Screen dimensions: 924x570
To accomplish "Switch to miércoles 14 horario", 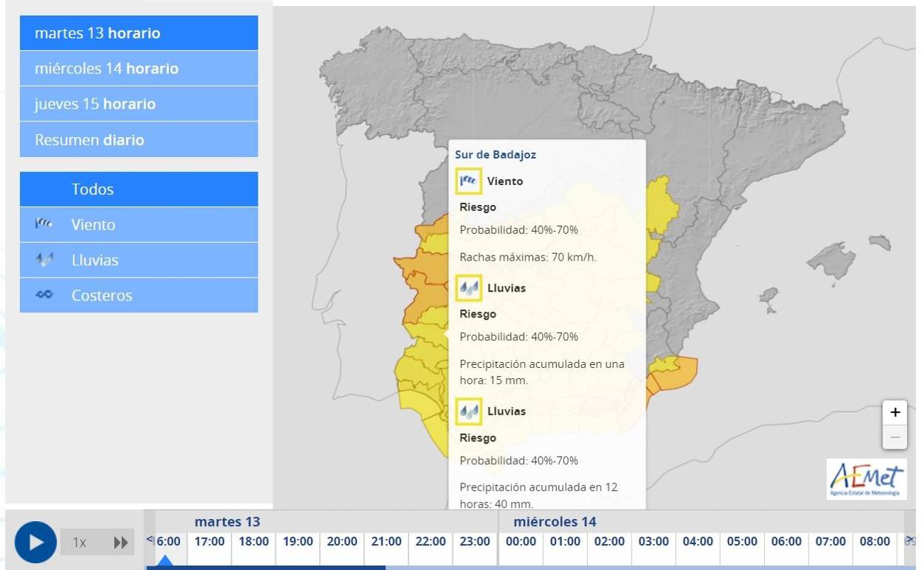I will coord(139,69).
